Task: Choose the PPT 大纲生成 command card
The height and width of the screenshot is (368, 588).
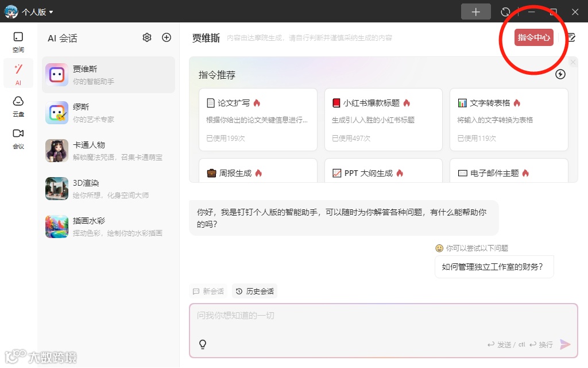Action: pos(383,171)
